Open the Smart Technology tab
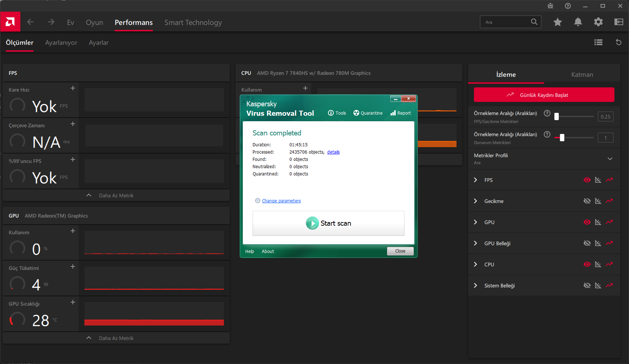This screenshot has height=364, width=629. pos(193,23)
